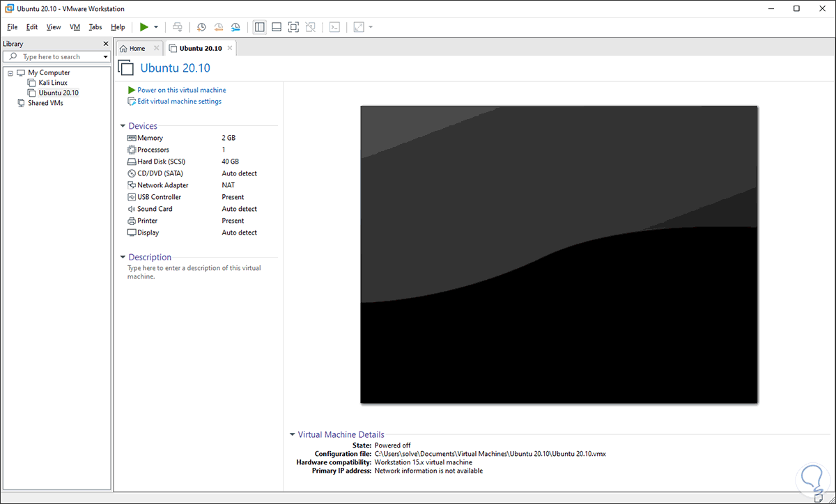Click the Network Adapter value NAT
The image size is (836, 504).
[x=229, y=185]
